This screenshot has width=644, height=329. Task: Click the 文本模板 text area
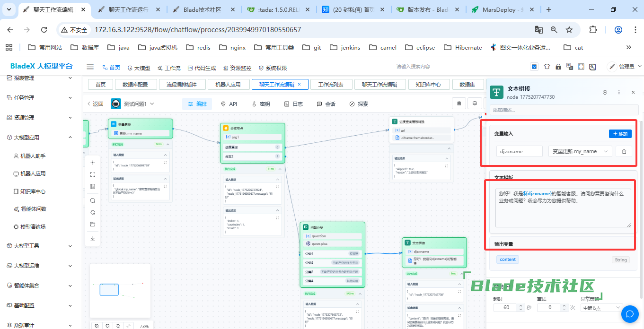click(563, 208)
